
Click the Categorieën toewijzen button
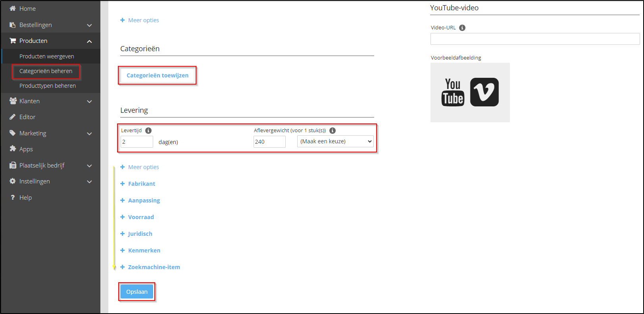point(158,75)
